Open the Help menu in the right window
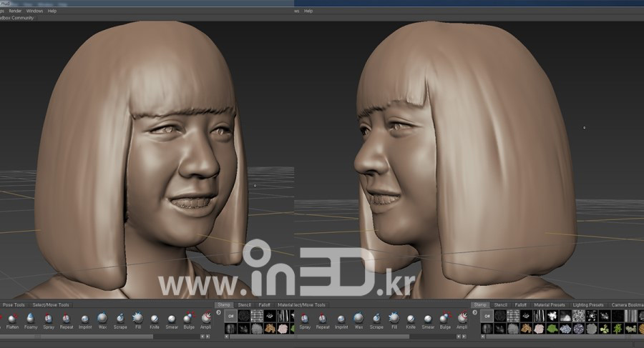The image size is (644, 348). [x=308, y=11]
